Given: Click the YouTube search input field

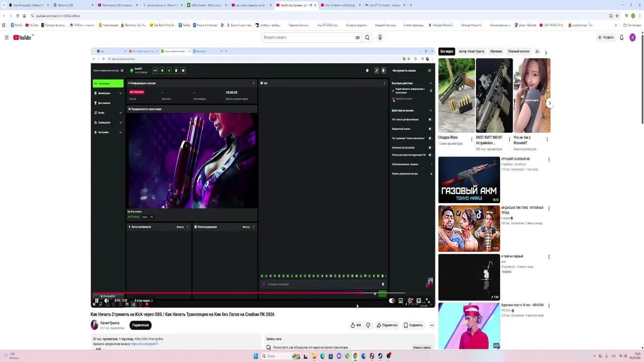Looking at the screenshot, I should pyautogui.click(x=308, y=37).
